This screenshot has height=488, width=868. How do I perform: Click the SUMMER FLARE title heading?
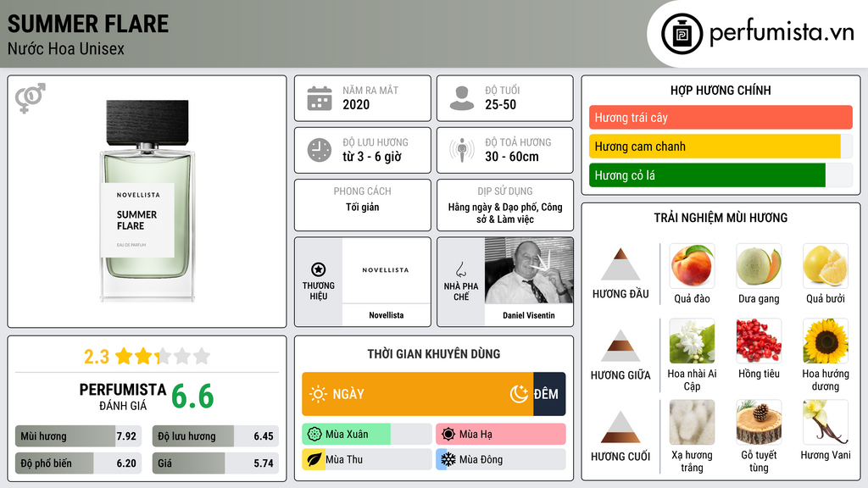click(88, 25)
